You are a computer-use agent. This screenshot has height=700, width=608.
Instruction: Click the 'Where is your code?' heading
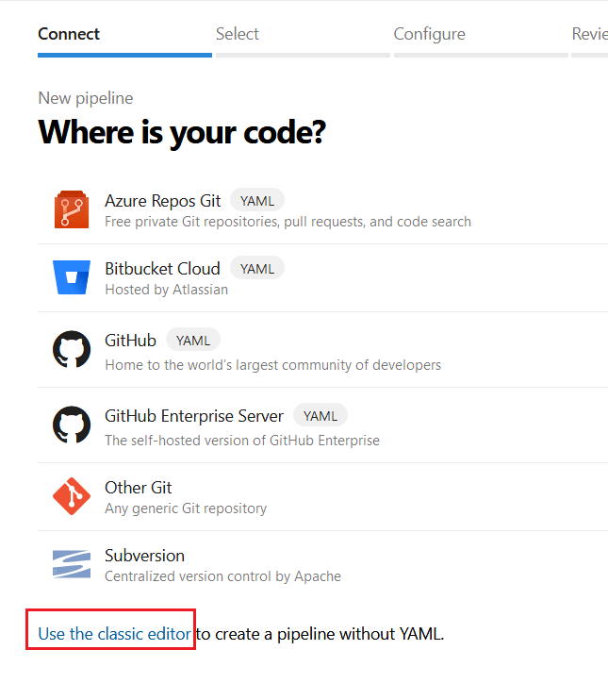point(182,133)
